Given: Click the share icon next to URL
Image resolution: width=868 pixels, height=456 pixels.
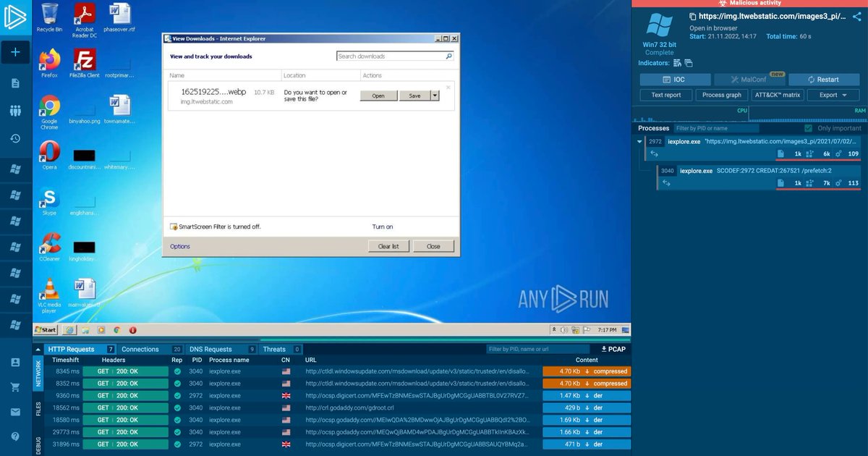Looking at the screenshot, I should [x=857, y=16].
